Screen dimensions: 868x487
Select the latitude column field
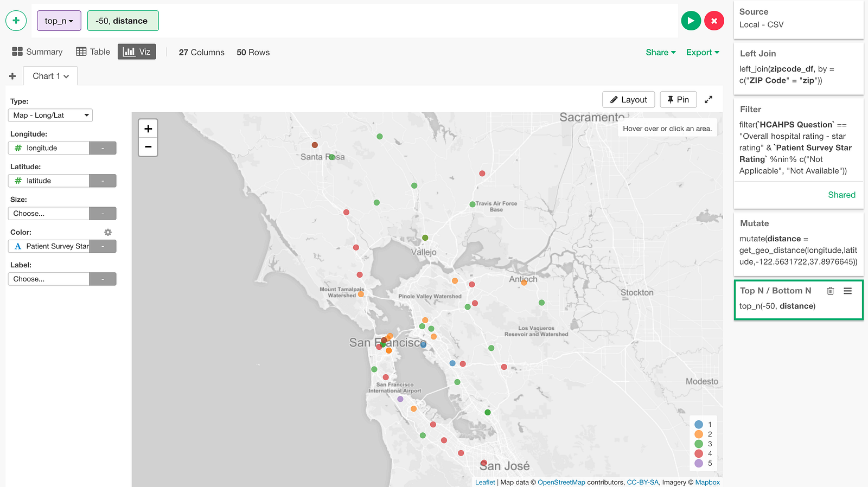[49, 181]
